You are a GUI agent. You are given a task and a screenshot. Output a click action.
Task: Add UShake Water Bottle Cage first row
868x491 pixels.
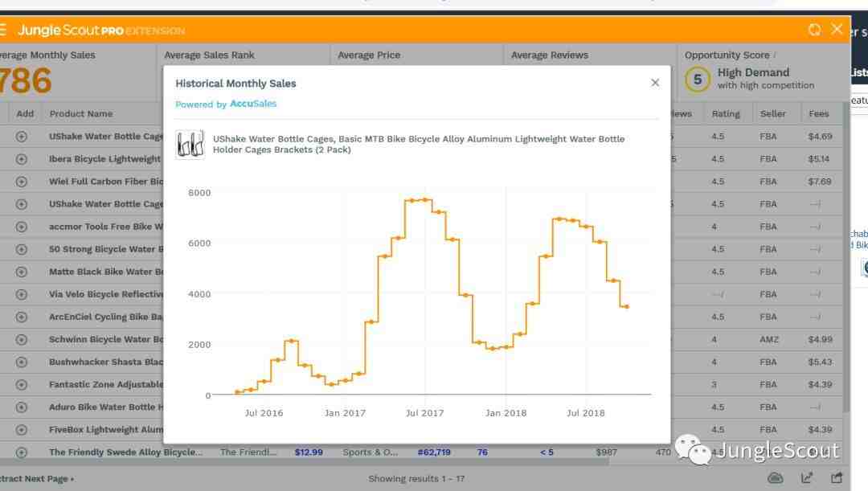(x=22, y=136)
